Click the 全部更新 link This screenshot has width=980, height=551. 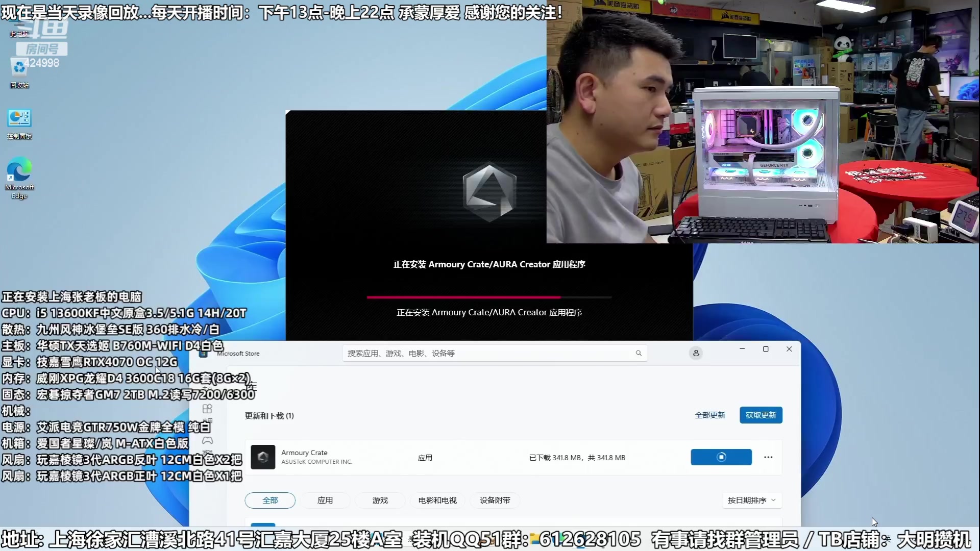click(709, 415)
